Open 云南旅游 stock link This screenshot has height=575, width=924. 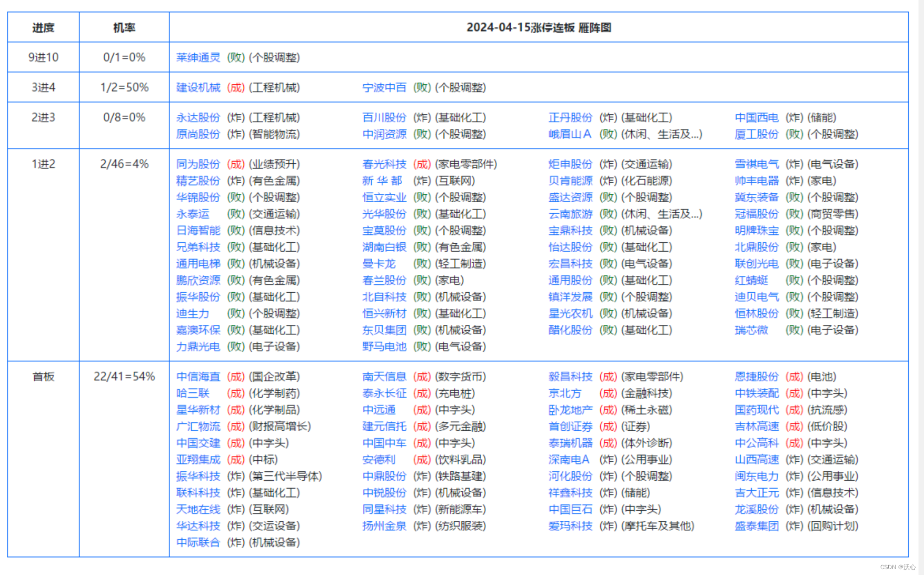point(570,214)
